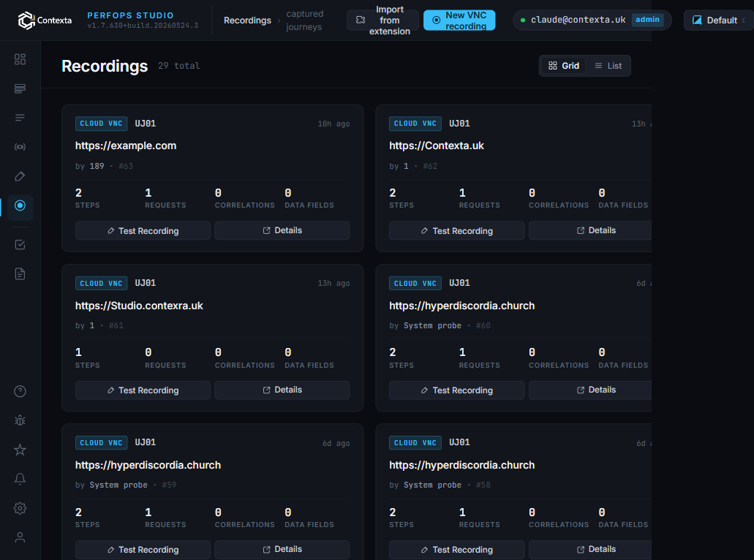Open the star favorites sidebar icon
Screen dimensions: 754x560
pos(20,450)
